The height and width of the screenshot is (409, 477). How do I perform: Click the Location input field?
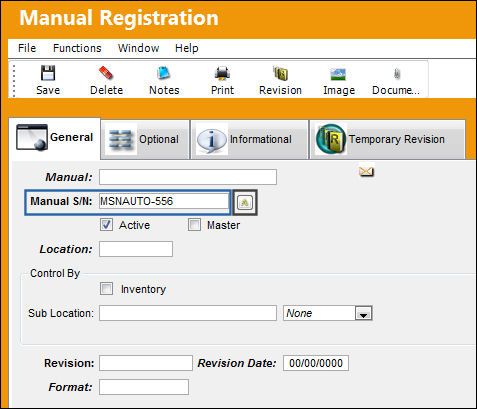[136, 249]
